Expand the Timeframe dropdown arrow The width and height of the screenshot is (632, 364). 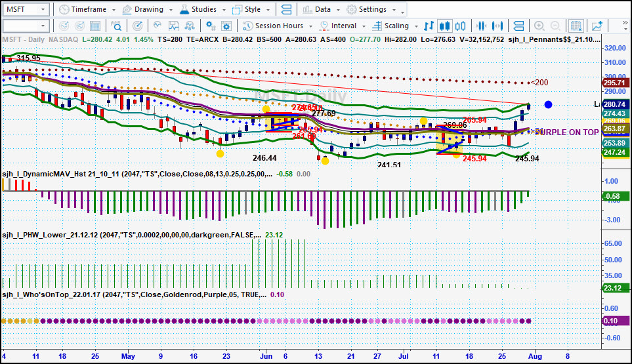point(114,10)
